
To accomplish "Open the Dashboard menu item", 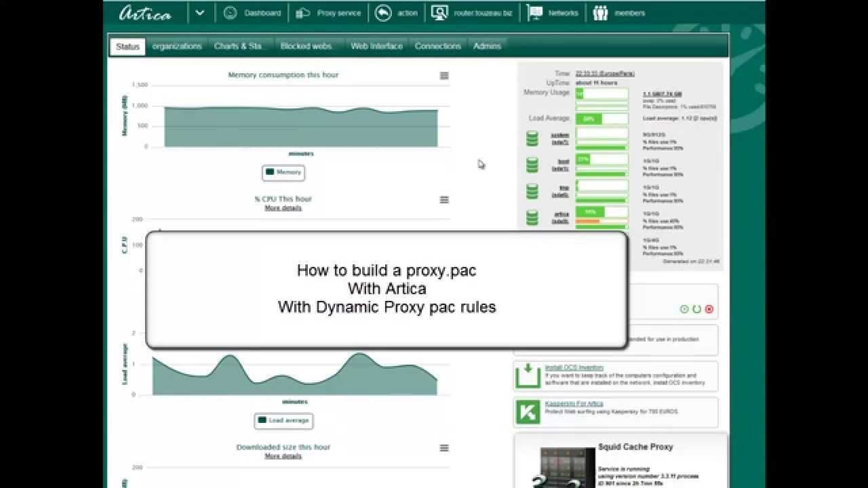I will tap(262, 13).
